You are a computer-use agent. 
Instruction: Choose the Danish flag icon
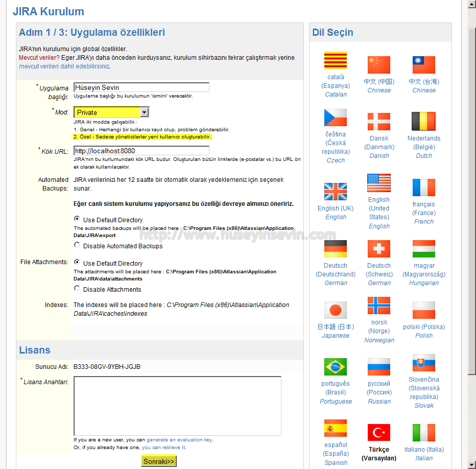pyautogui.click(x=379, y=122)
